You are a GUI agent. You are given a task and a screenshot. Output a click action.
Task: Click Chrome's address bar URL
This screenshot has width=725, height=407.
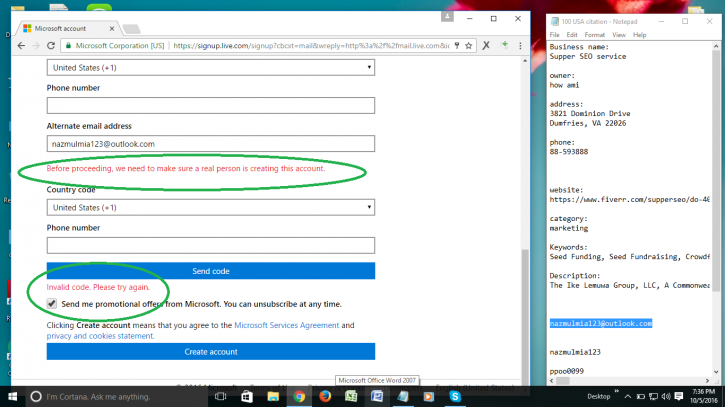pyautogui.click(x=311, y=45)
